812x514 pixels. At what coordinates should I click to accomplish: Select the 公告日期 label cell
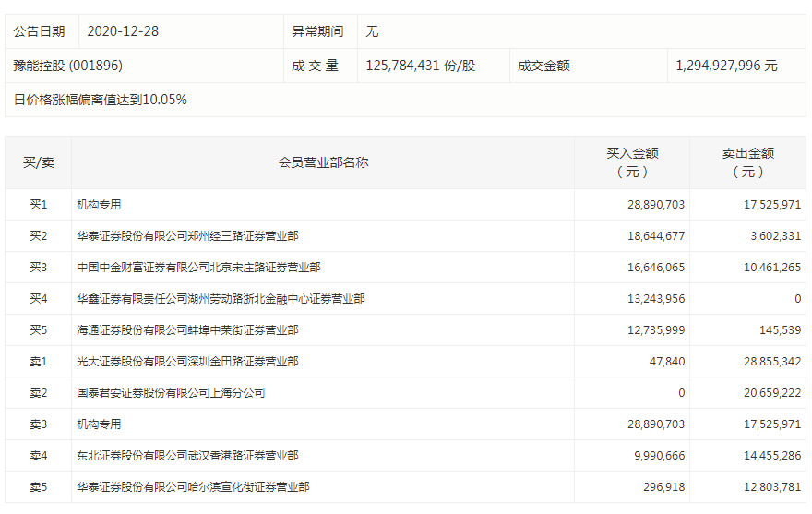[x=42, y=31]
